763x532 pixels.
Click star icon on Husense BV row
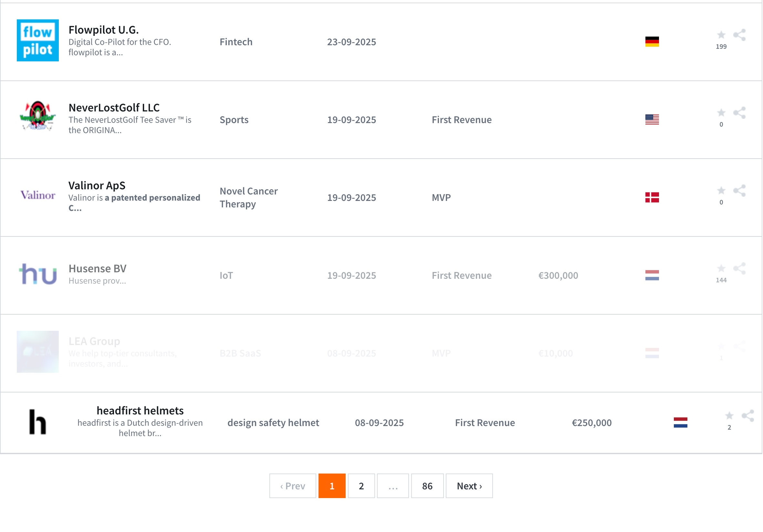(721, 268)
